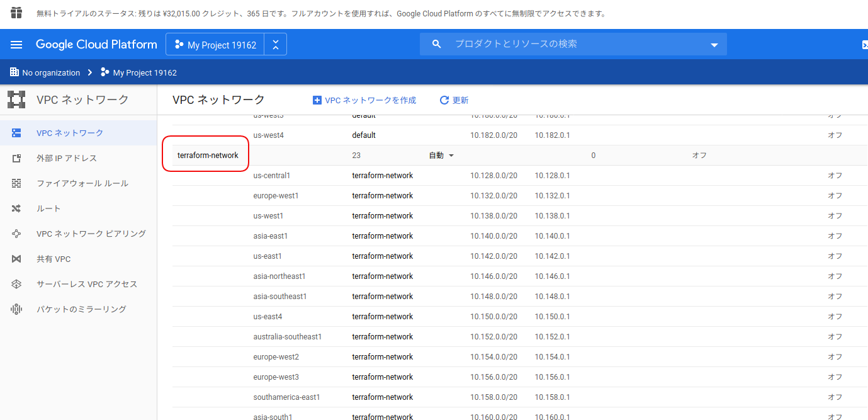
Task: Select the VPC ネットワーク sidebar icon
Action: tap(16, 132)
